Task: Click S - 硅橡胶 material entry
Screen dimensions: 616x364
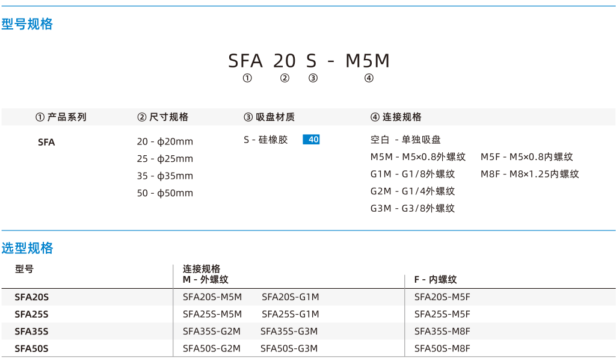Action: [x=265, y=140]
